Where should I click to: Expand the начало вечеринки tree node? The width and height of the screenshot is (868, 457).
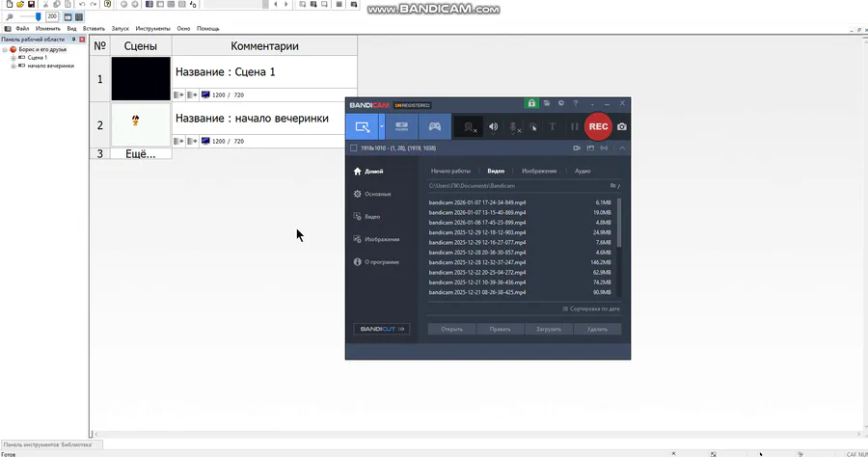tap(14, 66)
